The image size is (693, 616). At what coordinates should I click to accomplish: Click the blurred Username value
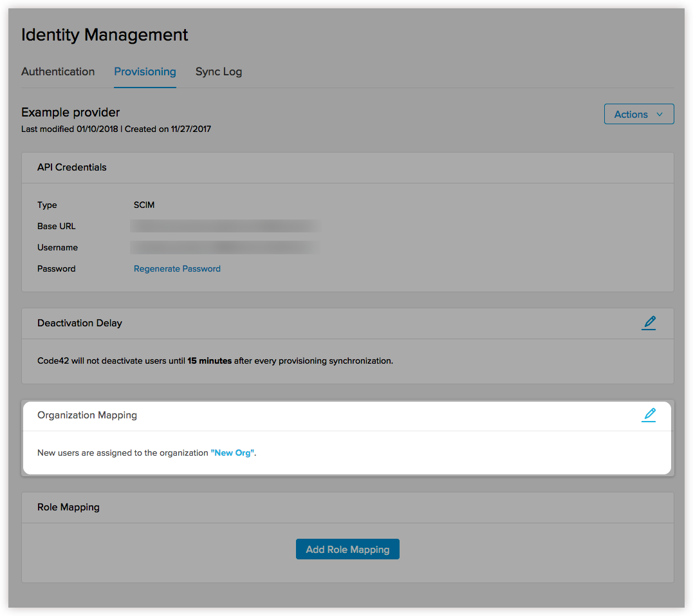coord(225,247)
